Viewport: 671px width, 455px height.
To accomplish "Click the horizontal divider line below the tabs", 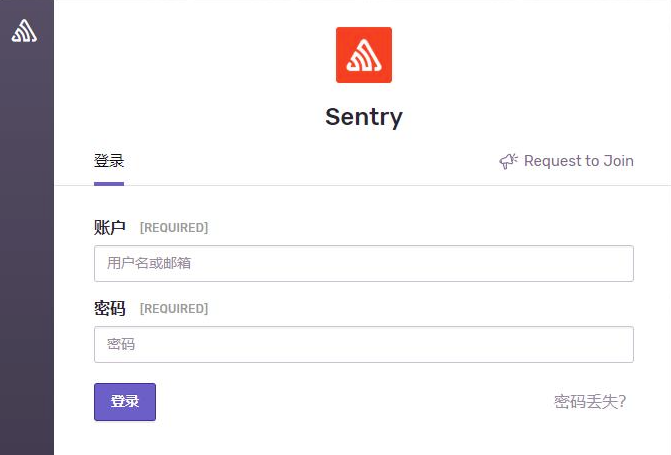I will coord(400,185).
